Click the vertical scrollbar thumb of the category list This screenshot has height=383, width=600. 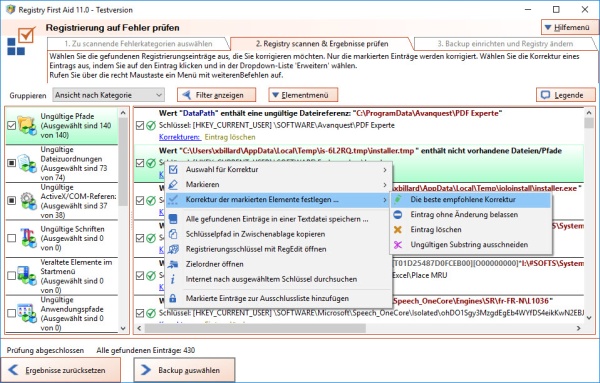[123, 161]
